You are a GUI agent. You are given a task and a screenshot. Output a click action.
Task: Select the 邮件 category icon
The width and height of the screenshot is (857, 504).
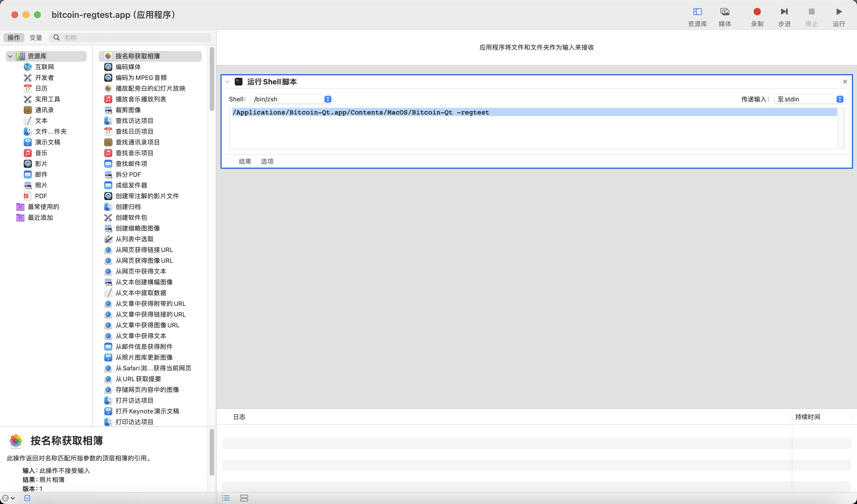[x=27, y=174]
